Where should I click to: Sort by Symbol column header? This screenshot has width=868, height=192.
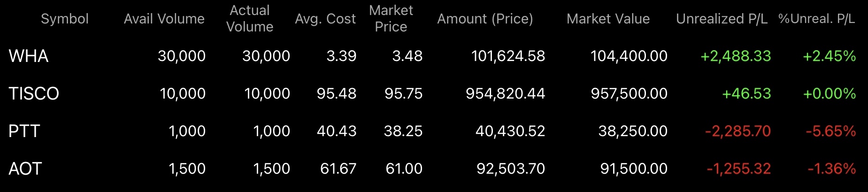65,19
